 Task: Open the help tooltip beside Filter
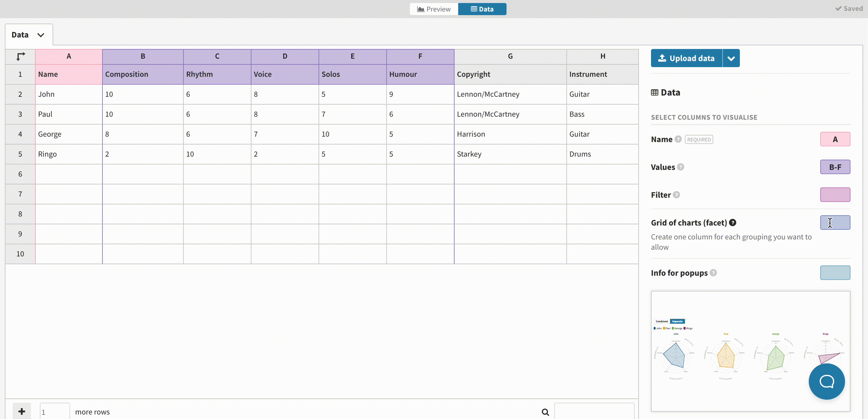pos(677,195)
